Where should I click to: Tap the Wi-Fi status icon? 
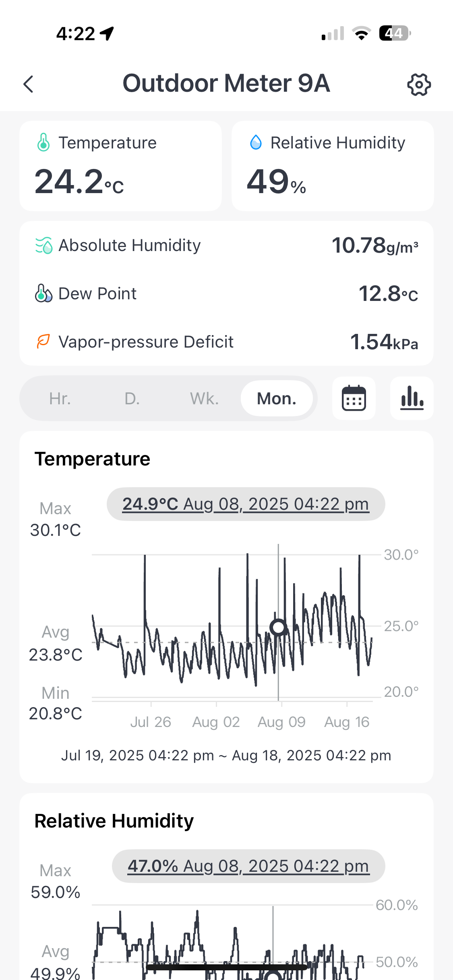click(x=361, y=33)
